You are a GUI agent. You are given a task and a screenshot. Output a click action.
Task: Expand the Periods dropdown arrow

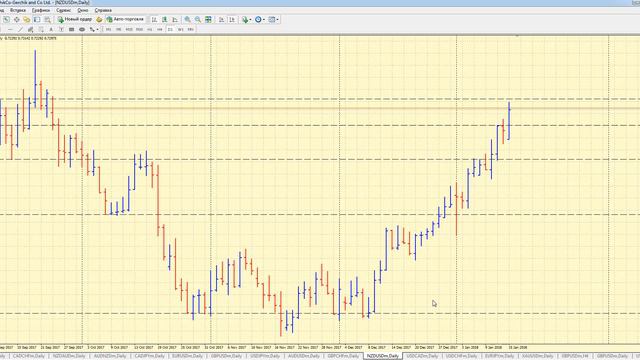click(x=264, y=19)
